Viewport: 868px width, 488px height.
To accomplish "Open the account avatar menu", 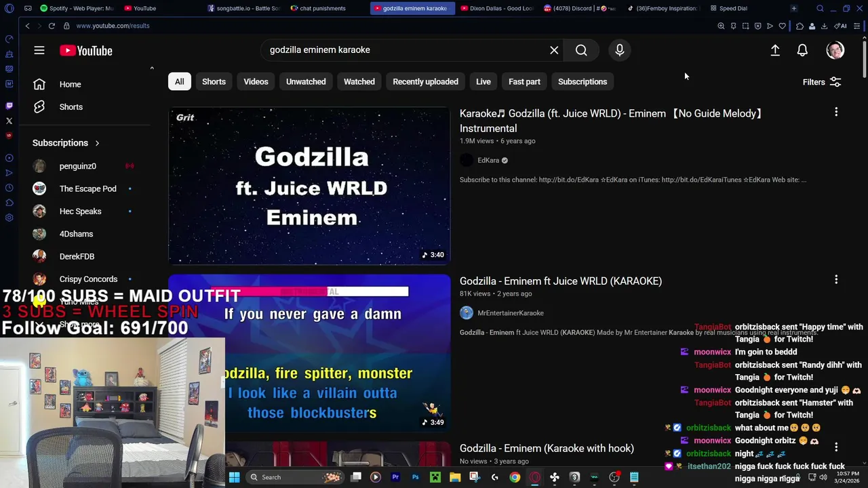I will [x=835, y=50].
